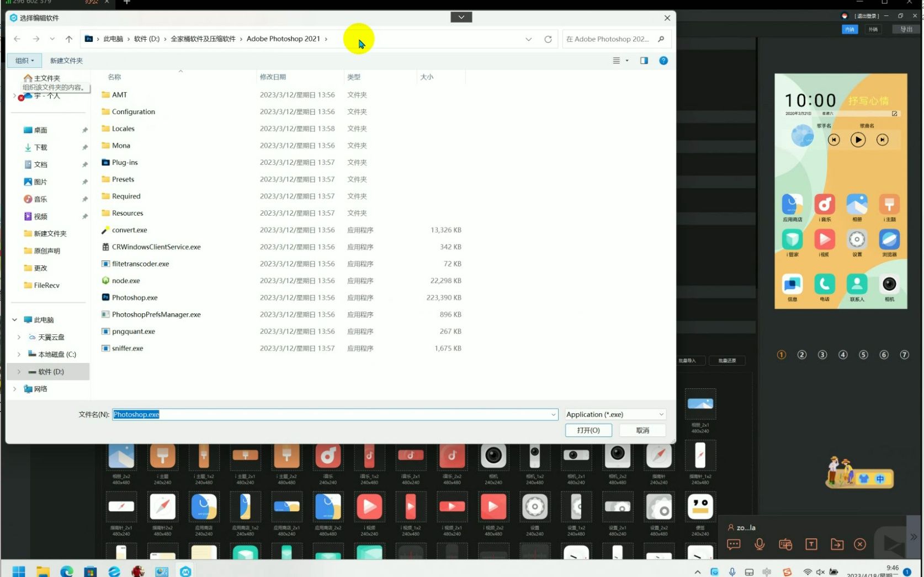
Task: Click 全家桶软件及压缩软件 in the breadcrumb
Action: pyautogui.click(x=203, y=39)
